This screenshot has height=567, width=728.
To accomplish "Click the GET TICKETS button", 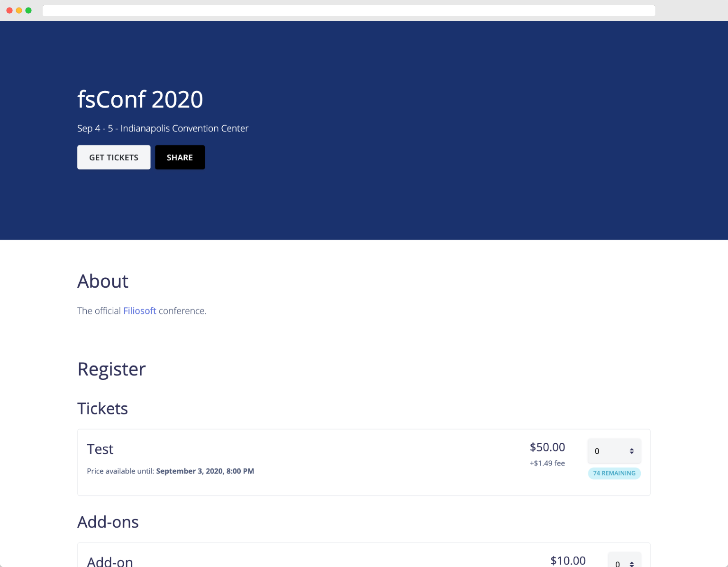I will coord(114,157).
